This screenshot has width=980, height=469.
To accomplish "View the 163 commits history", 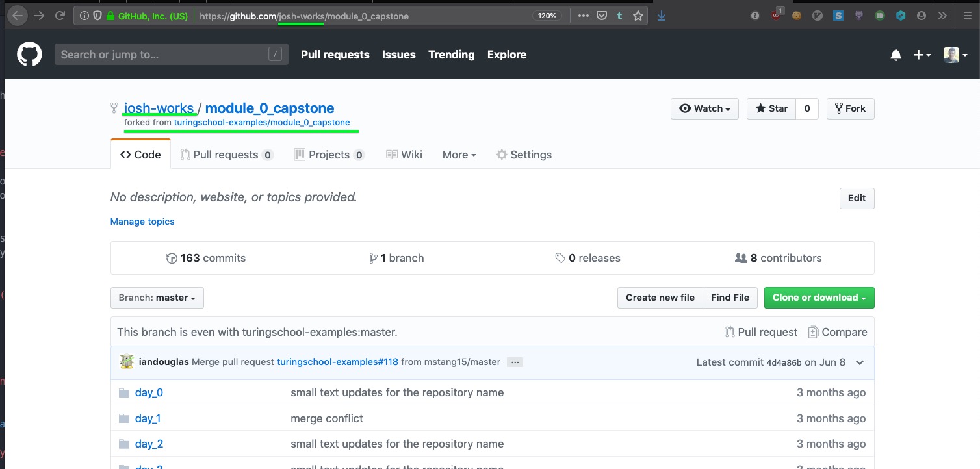I will [206, 258].
